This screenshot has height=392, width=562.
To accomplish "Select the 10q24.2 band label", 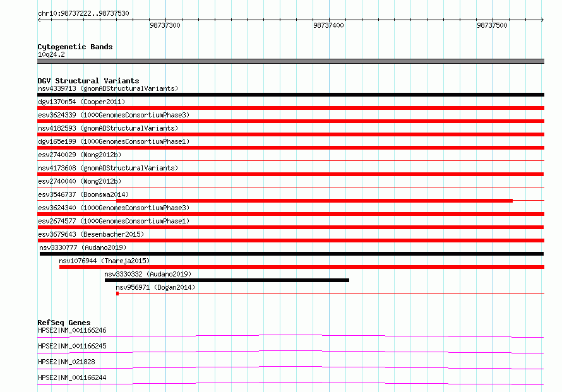I will pyautogui.click(x=51, y=54).
